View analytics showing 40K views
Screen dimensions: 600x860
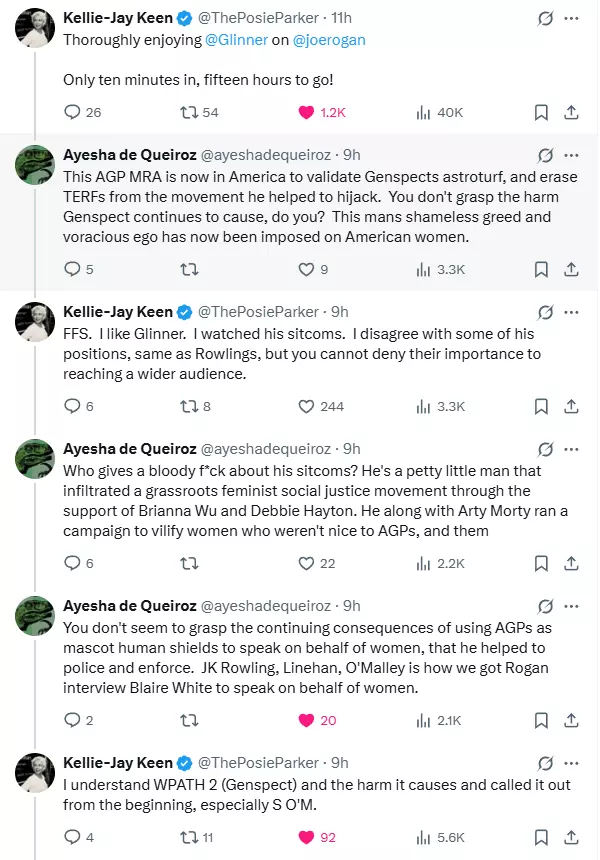[423, 112]
